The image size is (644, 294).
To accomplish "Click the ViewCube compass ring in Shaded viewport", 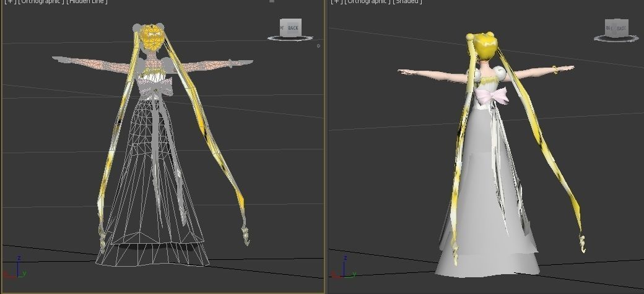I will [x=616, y=38].
